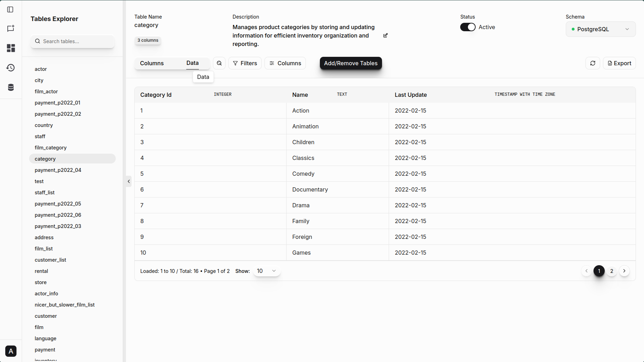
Task: Toggle the sidebar panel icon
Action: (x=10, y=9)
